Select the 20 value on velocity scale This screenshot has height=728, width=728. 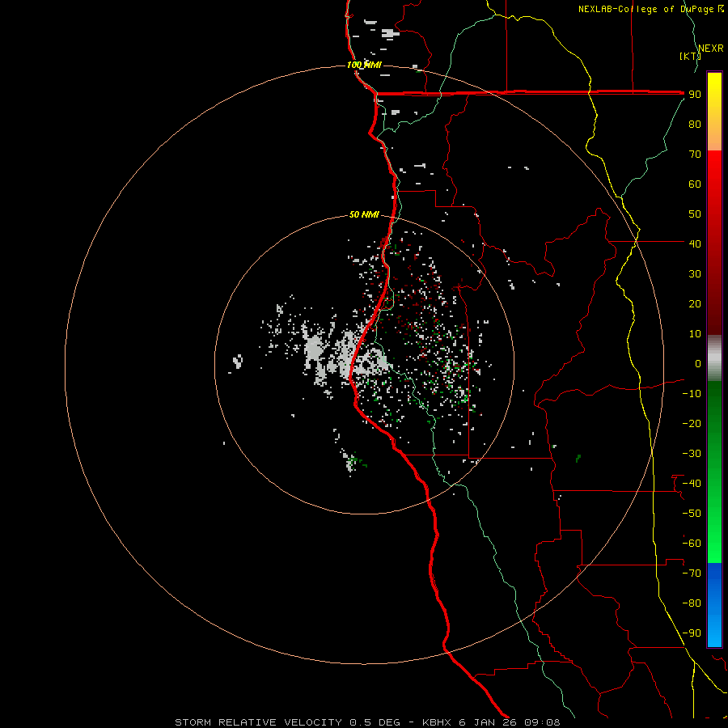point(695,303)
